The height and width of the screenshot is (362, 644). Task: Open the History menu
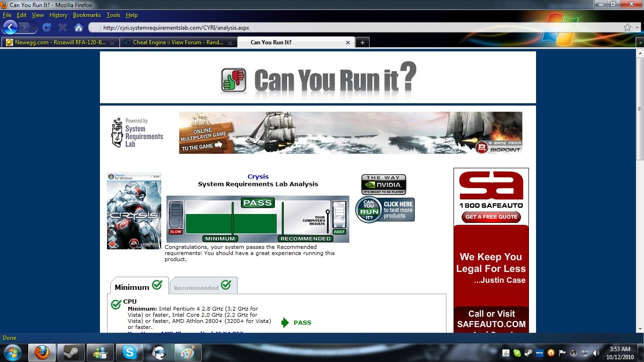[58, 15]
